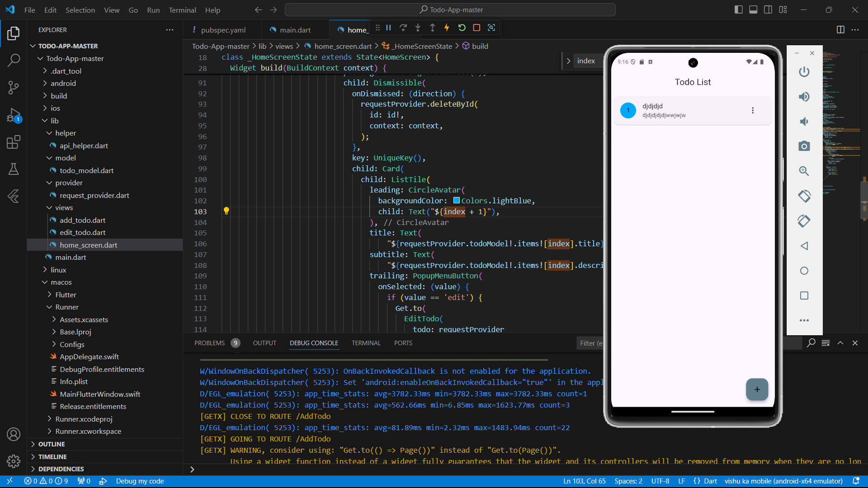Screen dimensions: 868x488
Task: Rotate the emulator right
Action: [x=804, y=221]
